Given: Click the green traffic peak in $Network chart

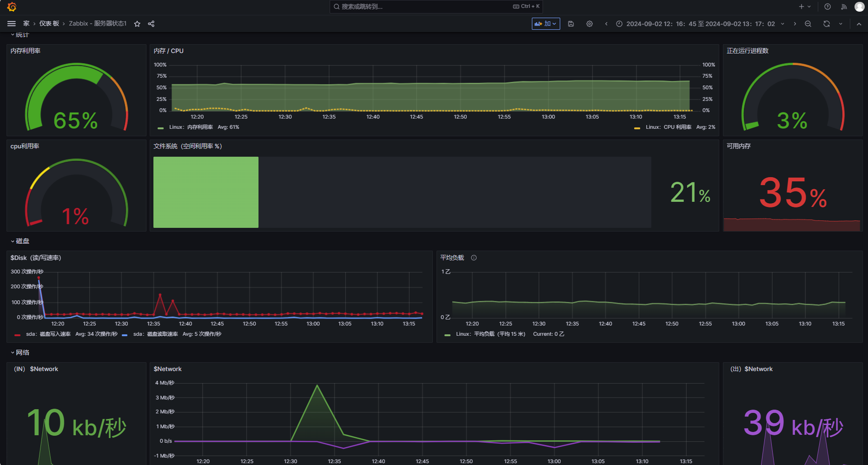Looking at the screenshot, I should pyautogui.click(x=317, y=385).
